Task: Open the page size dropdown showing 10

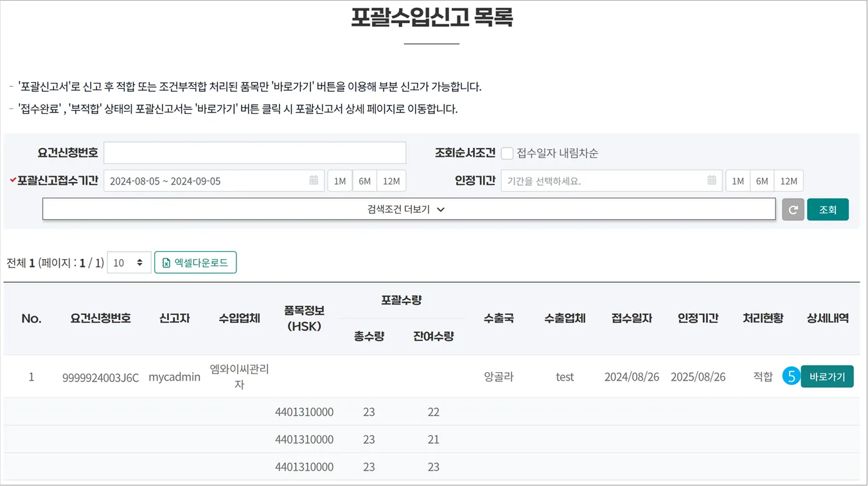Action: pos(128,262)
